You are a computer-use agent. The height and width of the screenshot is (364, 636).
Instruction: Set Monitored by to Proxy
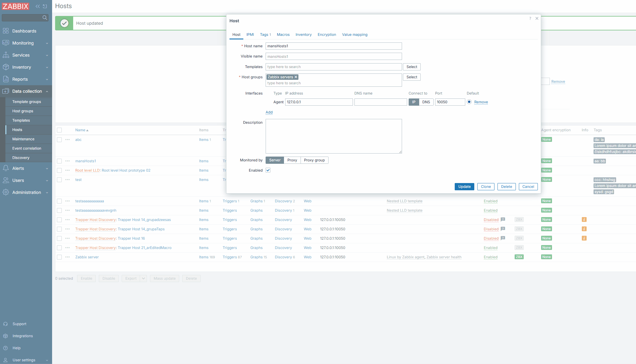click(x=292, y=160)
